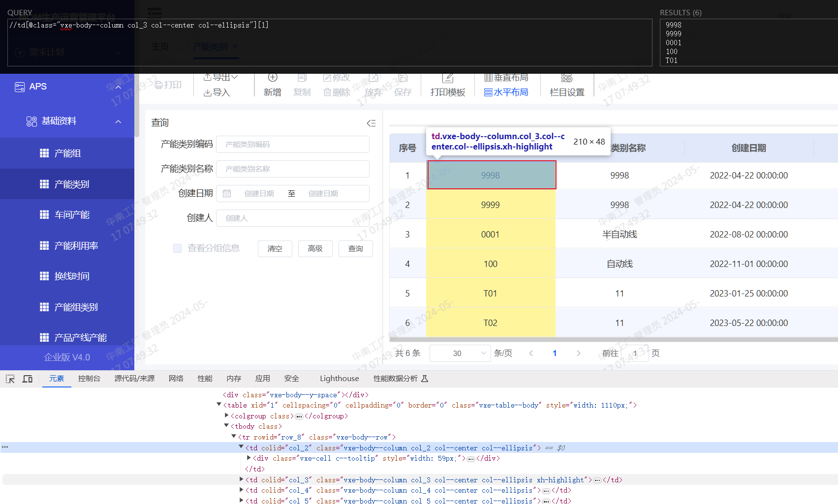The width and height of the screenshot is (838, 504).
Task: Check the 查看分组信息 checkbox
Action: 177,248
